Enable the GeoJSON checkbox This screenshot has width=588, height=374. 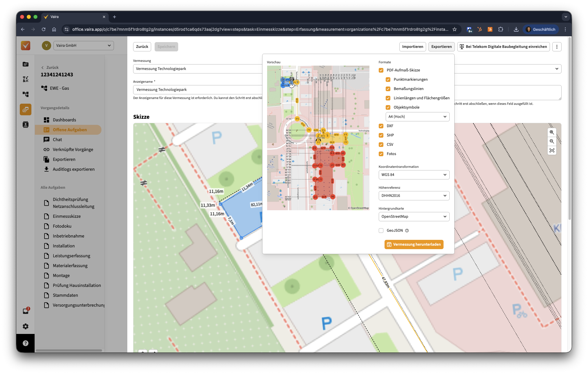tap(381, 231)
